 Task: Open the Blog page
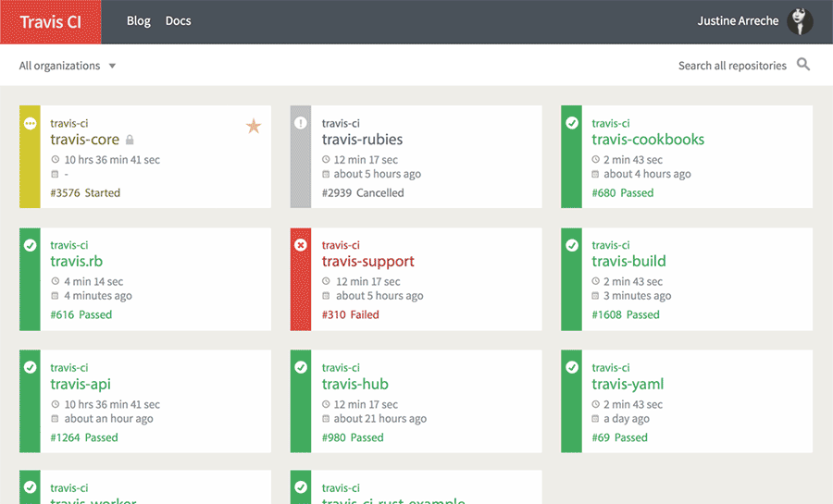click(x=138, y=21)
